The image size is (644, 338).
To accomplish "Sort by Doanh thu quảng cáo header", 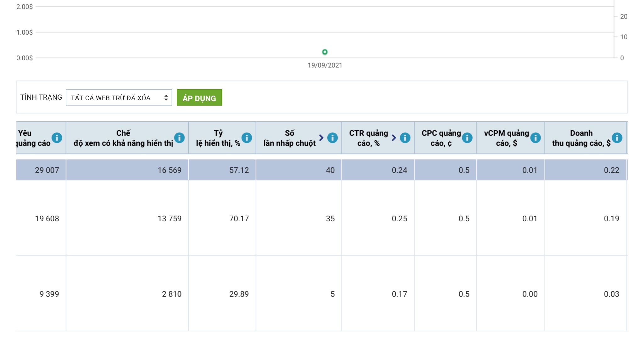I will (x=581, y=138).
